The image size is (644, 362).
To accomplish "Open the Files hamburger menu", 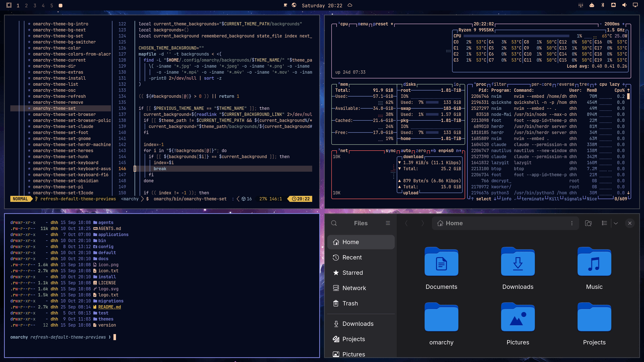I will 388,223.
